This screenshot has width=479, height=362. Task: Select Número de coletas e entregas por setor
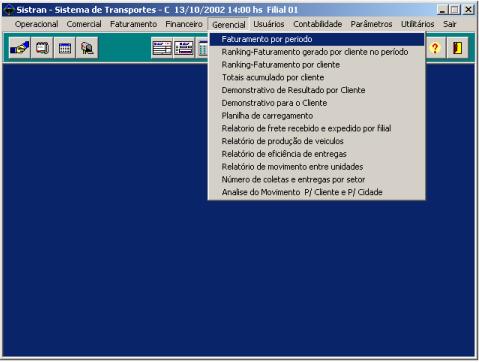click(x=317, y=179)
